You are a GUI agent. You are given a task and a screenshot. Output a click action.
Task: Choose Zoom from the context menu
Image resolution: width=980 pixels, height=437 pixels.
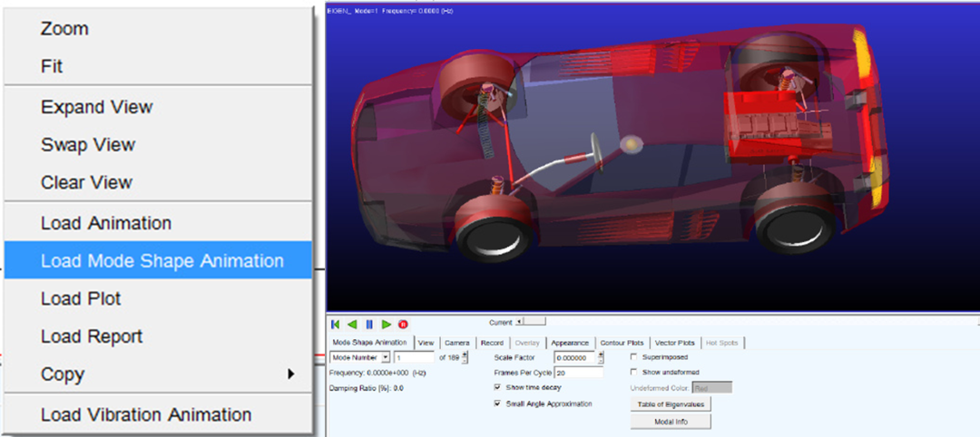[158, 29]
